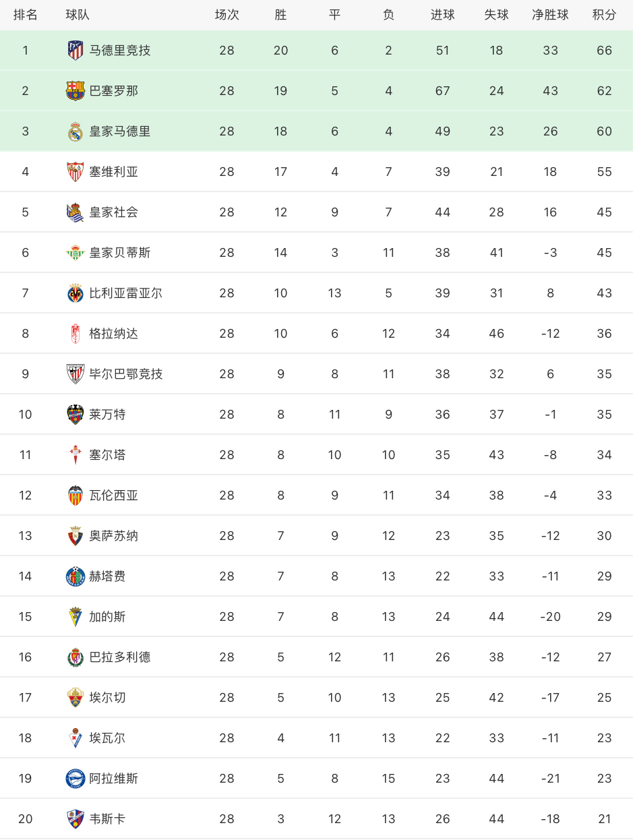Click the Real Madrid club crest
This screenshot has height=840, width=635.
[x=75, y=131]
